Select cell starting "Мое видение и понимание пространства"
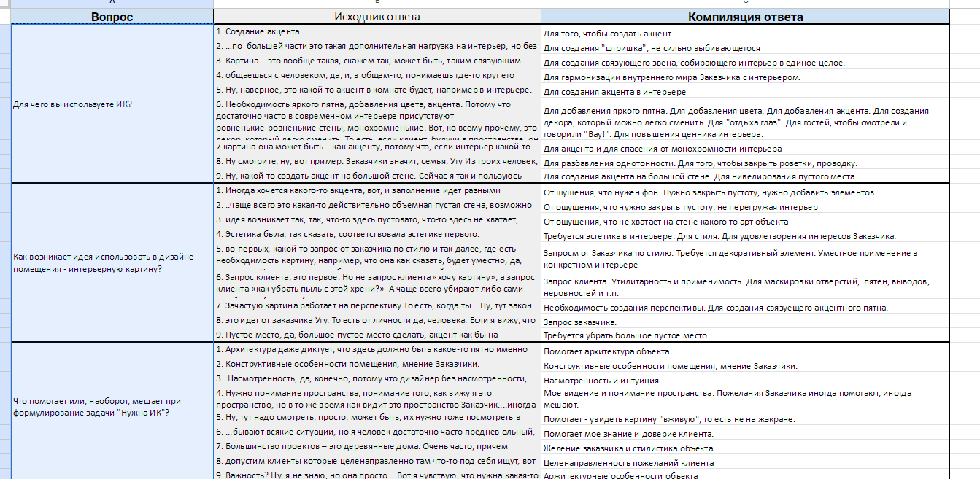 tap(745, 398)
